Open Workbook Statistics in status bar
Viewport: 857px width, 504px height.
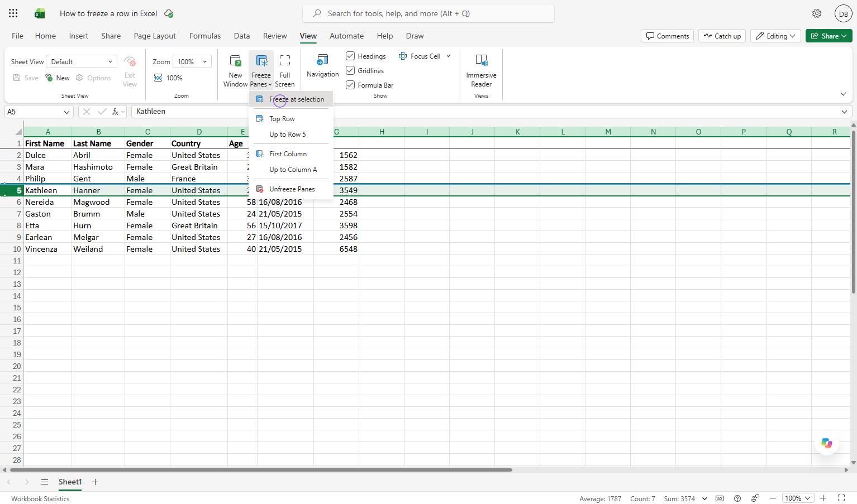pos(40,498)
